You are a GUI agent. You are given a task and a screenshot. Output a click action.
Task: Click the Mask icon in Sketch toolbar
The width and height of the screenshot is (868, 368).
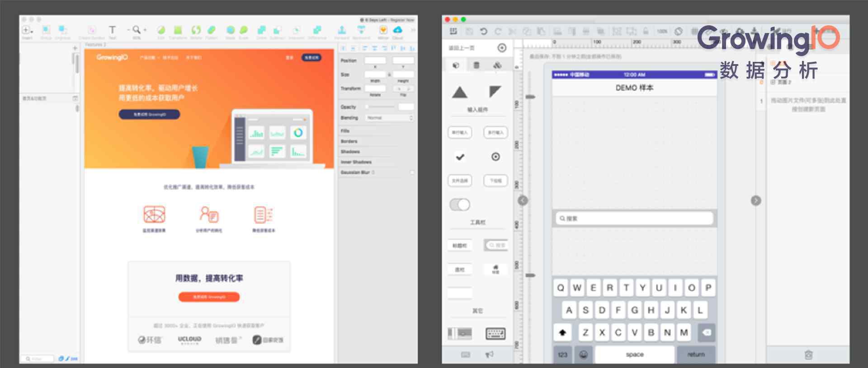(231, 30)
